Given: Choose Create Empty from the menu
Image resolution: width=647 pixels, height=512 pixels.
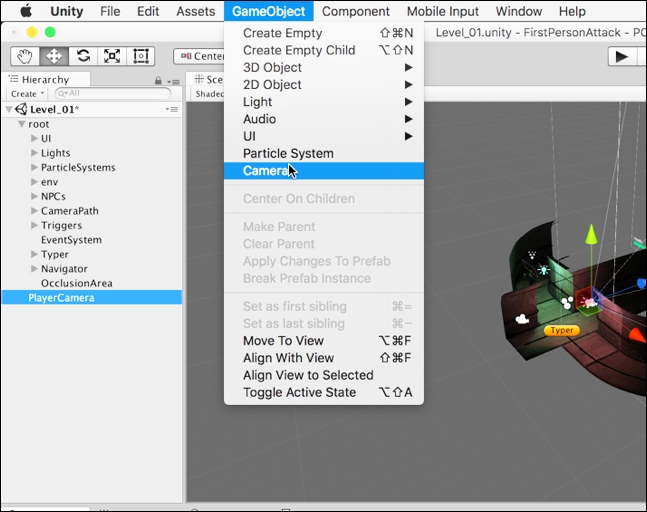Looking at the screenshot, I should (324, 33).
